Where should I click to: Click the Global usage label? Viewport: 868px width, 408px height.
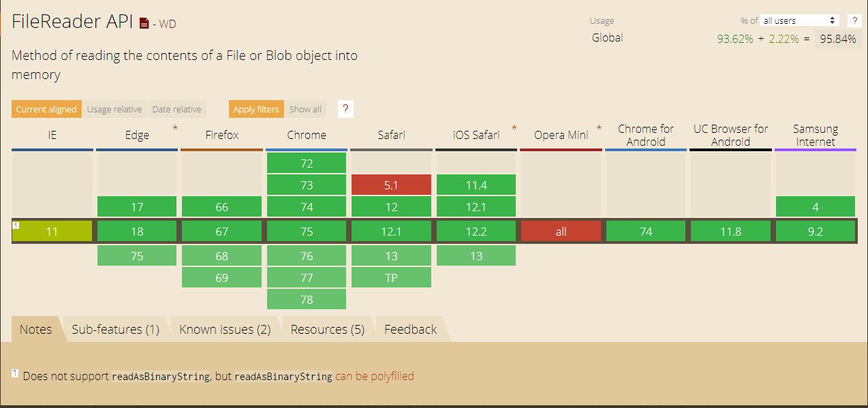click(x=607, y=37)
